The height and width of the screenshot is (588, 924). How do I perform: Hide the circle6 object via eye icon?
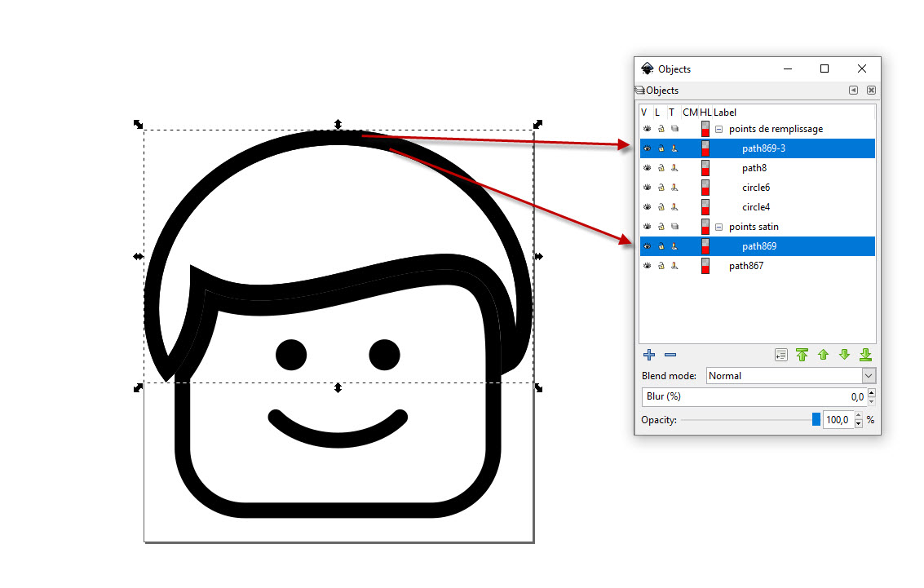coord(647,188)
